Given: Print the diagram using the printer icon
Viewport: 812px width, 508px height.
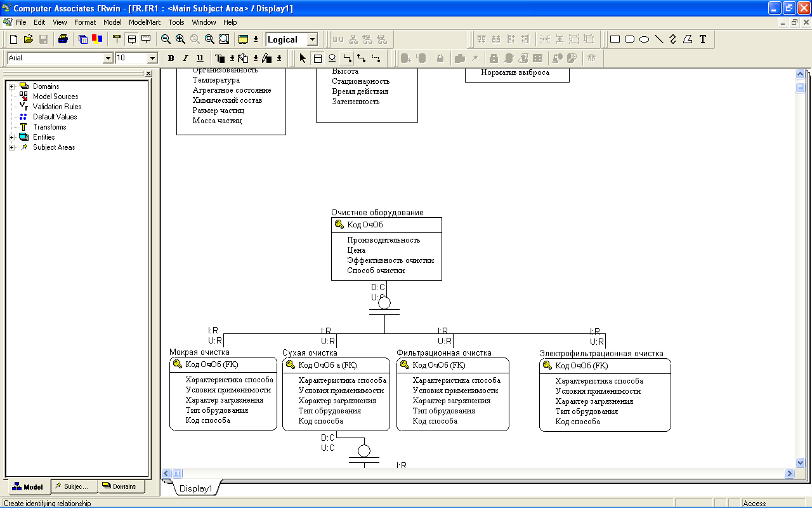Looking at the screenshot, I should click(63, 39).
